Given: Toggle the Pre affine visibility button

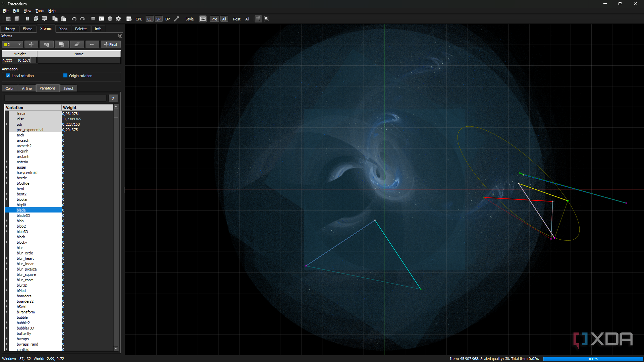Looking at the screenshot, I should click(214, 19).
